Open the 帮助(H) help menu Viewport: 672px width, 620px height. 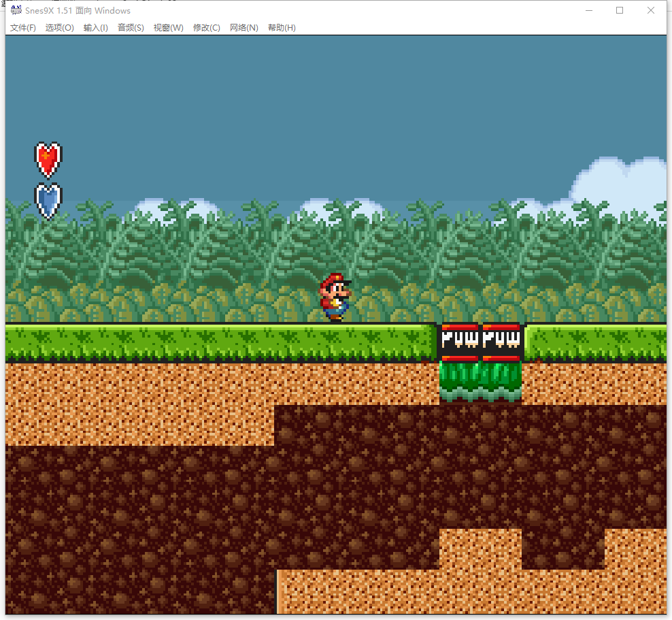(282, 28)
